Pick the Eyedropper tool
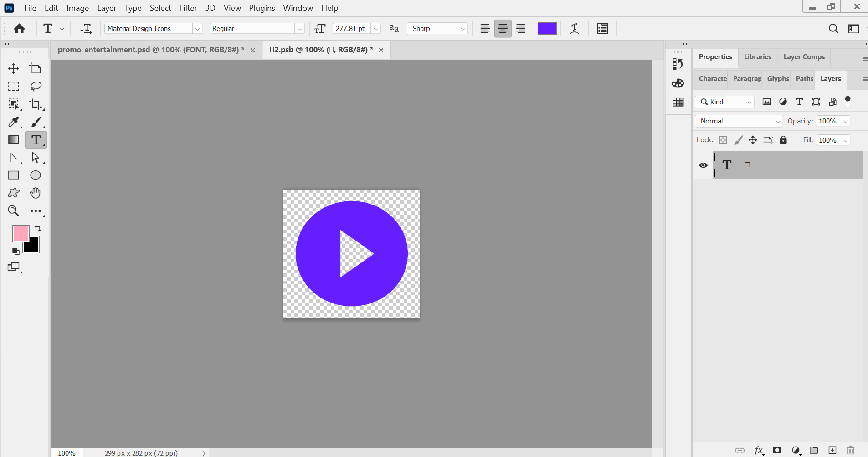Image resolution: width=868 pixels, height=457 pixels. click(x=14, y=122)
